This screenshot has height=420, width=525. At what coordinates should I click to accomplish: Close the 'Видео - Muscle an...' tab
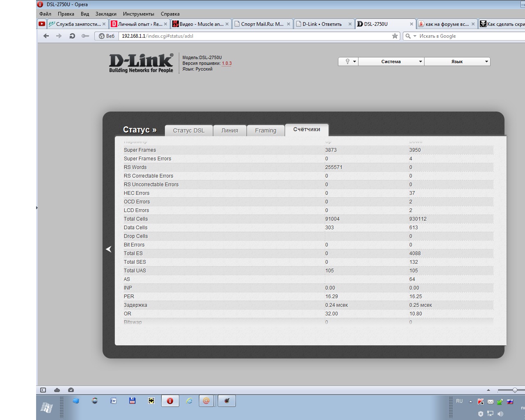click(227, 24)
